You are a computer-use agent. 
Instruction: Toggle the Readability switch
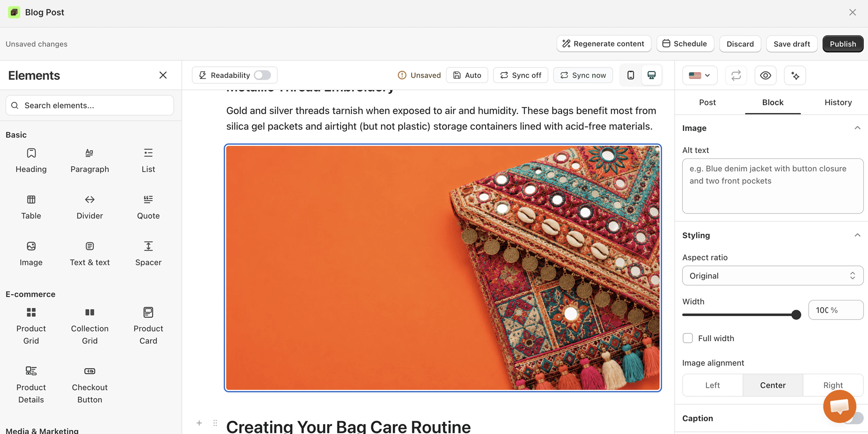point(263,75)
